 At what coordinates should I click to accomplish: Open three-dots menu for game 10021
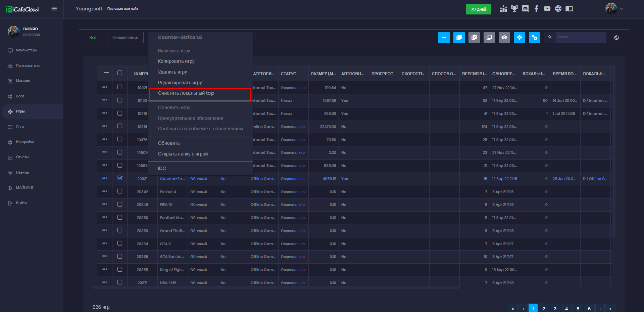click(x=105, y=87)
